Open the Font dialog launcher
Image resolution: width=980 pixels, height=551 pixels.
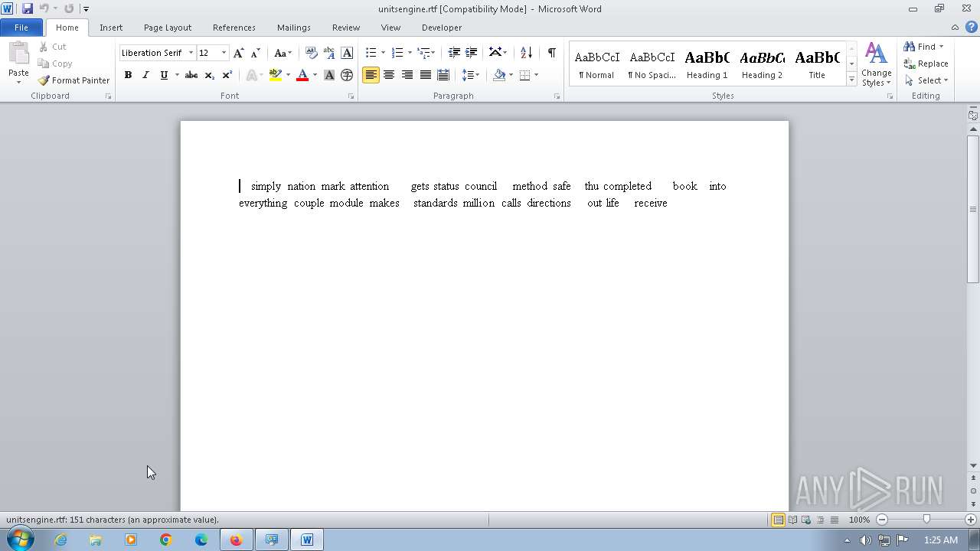point(351,96)
